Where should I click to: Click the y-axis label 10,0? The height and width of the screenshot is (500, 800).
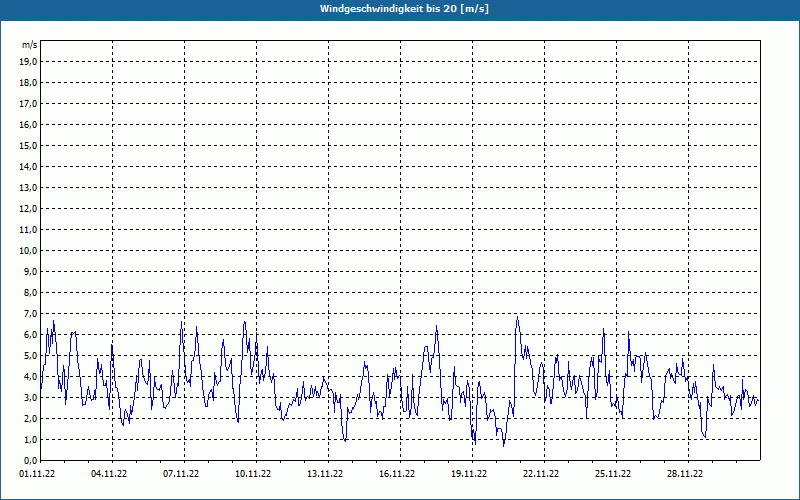[28, 251]
